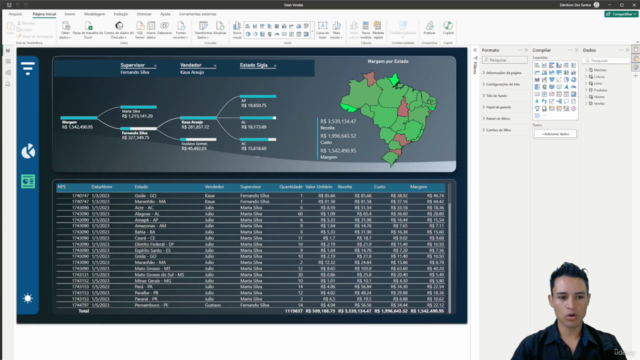Switch to model view icon in left rail
Image resolution: width=640 pixels, height=360 pixels.
[x=8, y=72]
